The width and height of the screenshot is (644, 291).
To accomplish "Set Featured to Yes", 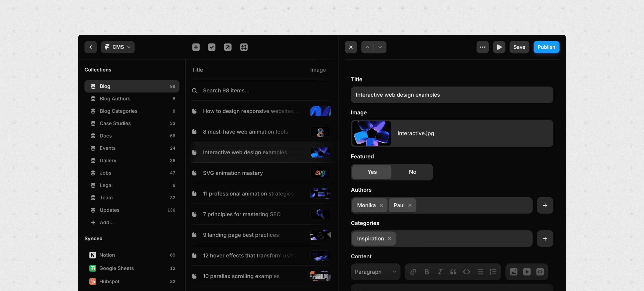I will pos(372,172).
